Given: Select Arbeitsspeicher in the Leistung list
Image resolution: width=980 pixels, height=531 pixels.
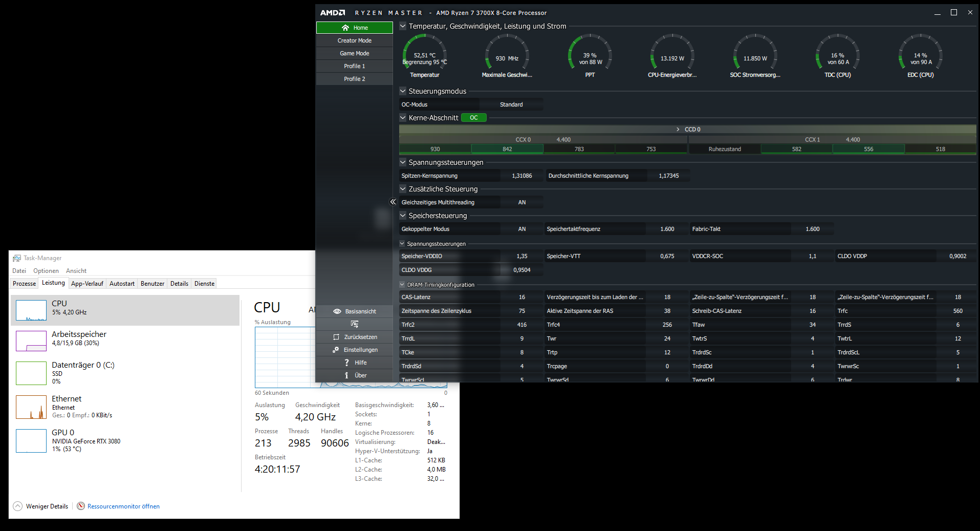Looking at the screenshot, I should point(125,341).
